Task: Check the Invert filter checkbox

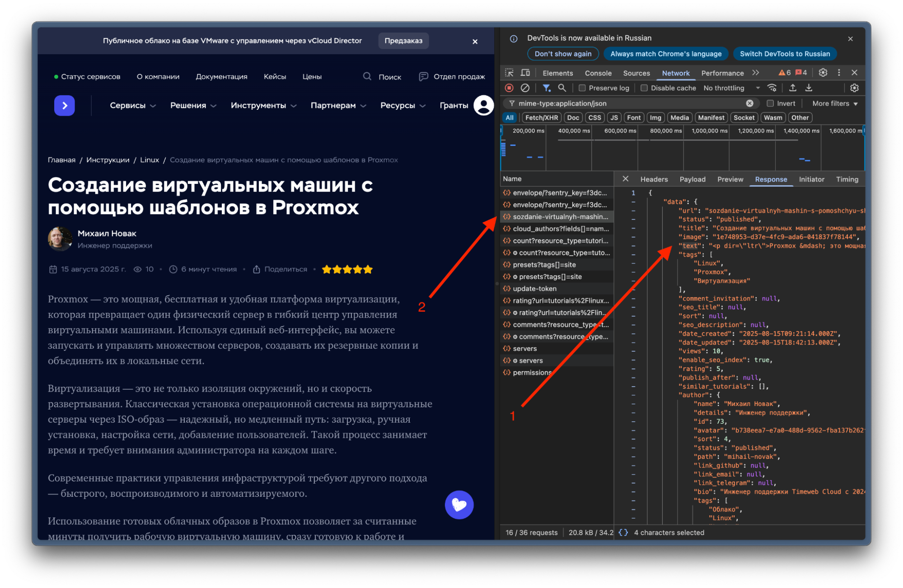Action: 771,103
